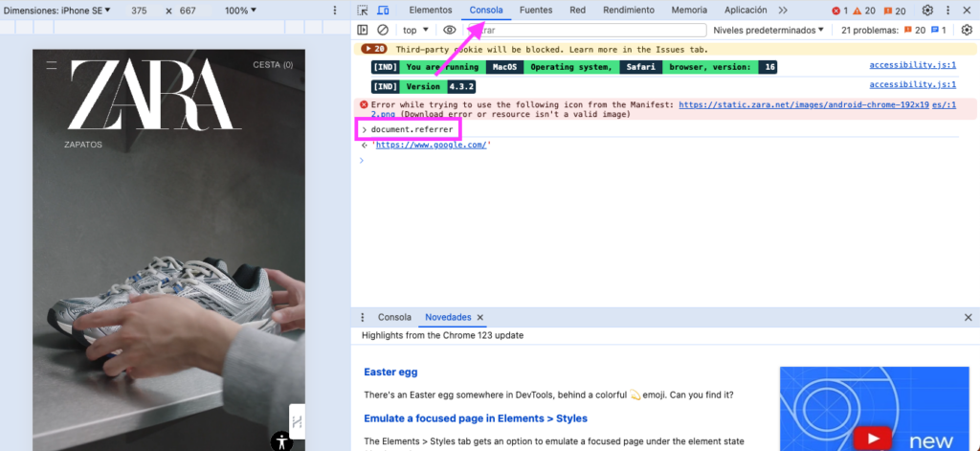
Task: Toggle the console sidebar icon
Action: click(363, 30)
